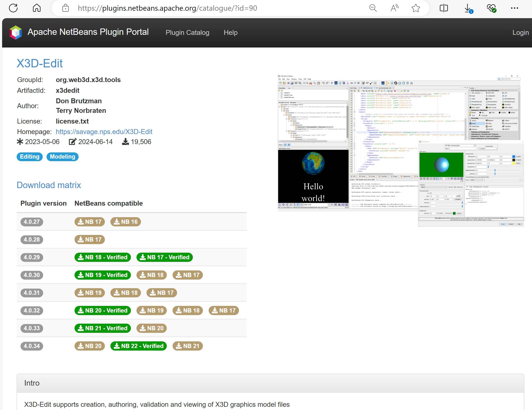Click the 4.0.29 plugin version badge
The width and height of the screenshot is (532, 410).
32,257
